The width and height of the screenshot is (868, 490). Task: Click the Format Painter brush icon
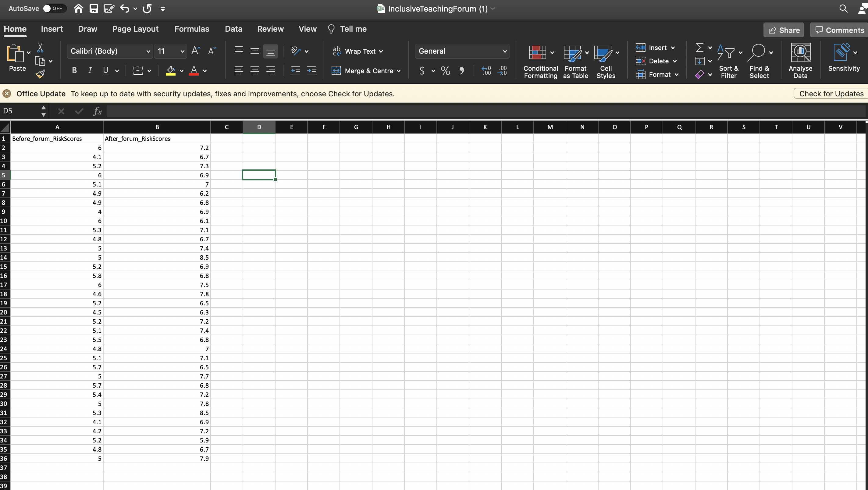click(x=40, y=74)
